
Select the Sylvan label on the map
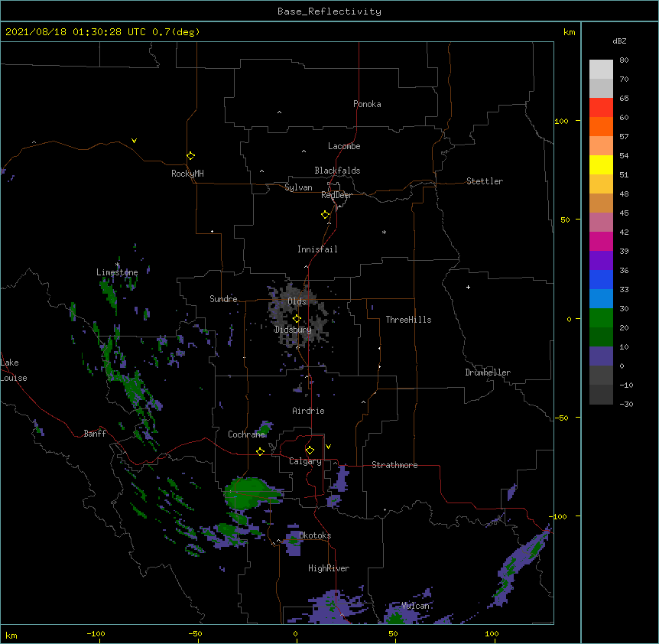pos(298,187)
